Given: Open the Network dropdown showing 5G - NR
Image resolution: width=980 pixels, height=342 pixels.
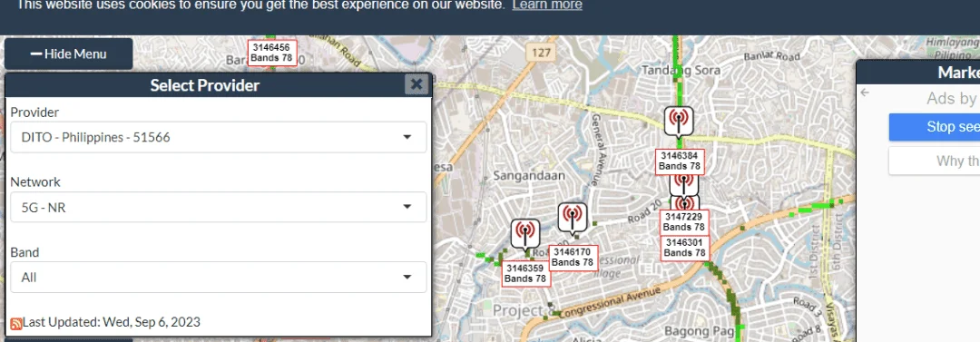Looking at the screenshot, I should (218, 207).
